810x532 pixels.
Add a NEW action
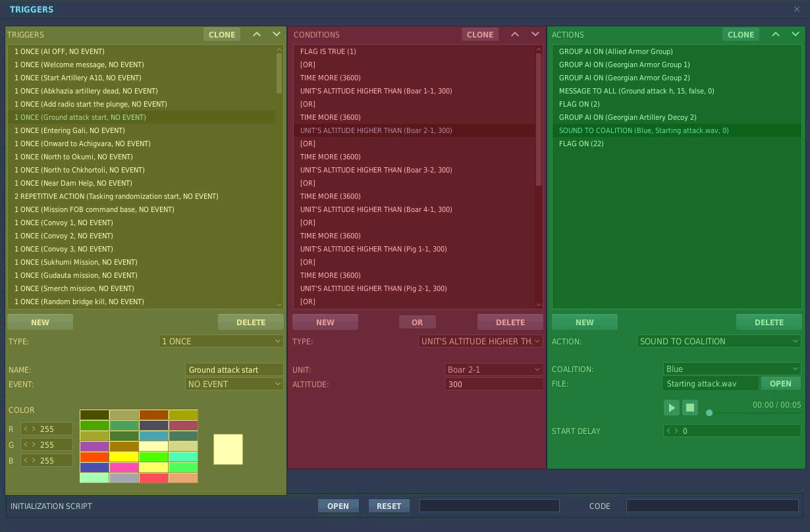[x=585, y=322]
